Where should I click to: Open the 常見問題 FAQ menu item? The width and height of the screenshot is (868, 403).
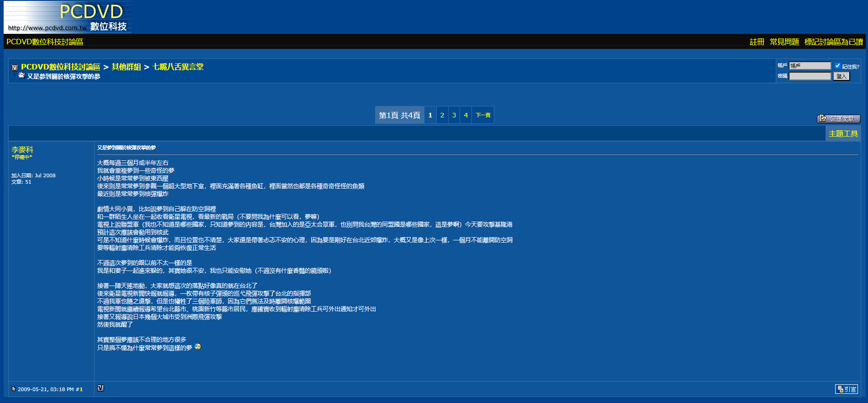point(784,42)
